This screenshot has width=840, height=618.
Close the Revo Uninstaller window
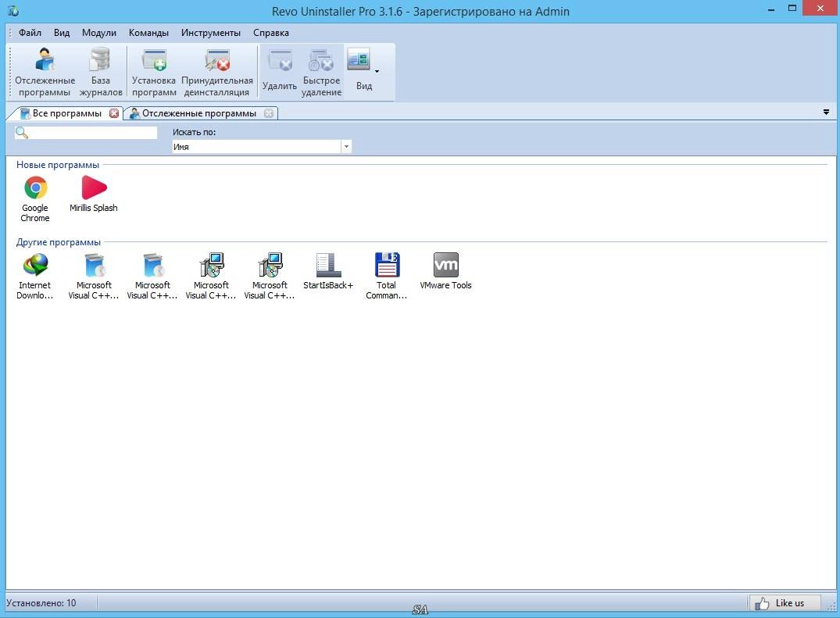click(820, 8)
